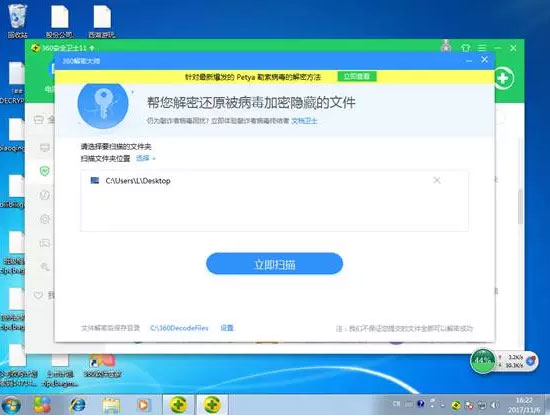Click the toolbox icon in the 360 sidebar
Viewport: 550px width, 416px height.
tap(39, 120)
